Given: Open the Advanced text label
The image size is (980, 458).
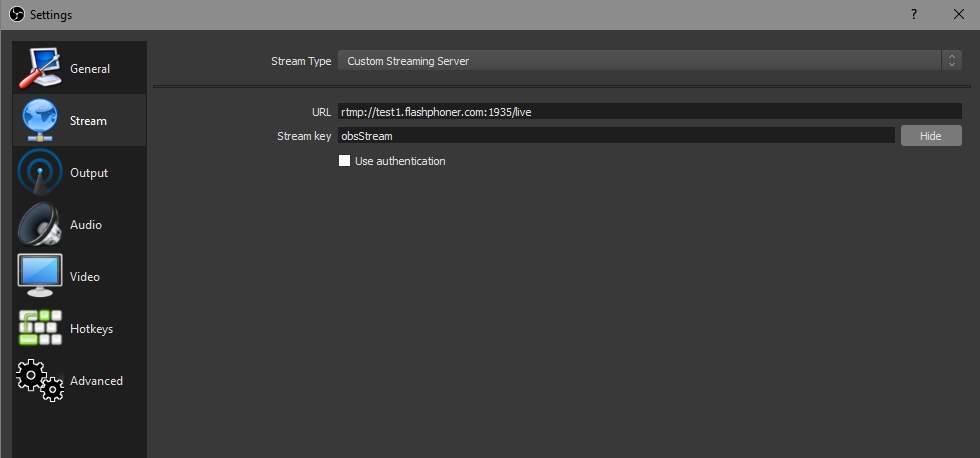Looking at the screenshot, I should point(96,381).
